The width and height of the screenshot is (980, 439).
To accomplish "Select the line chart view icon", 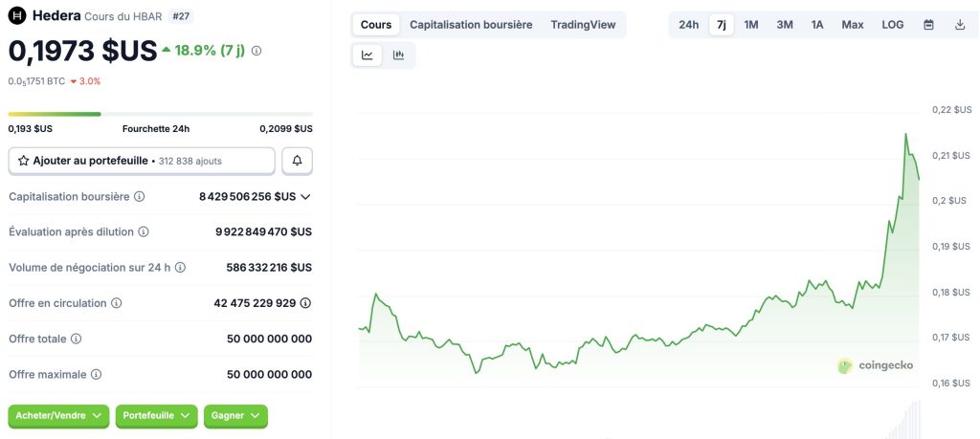I will tap(367, 55).
